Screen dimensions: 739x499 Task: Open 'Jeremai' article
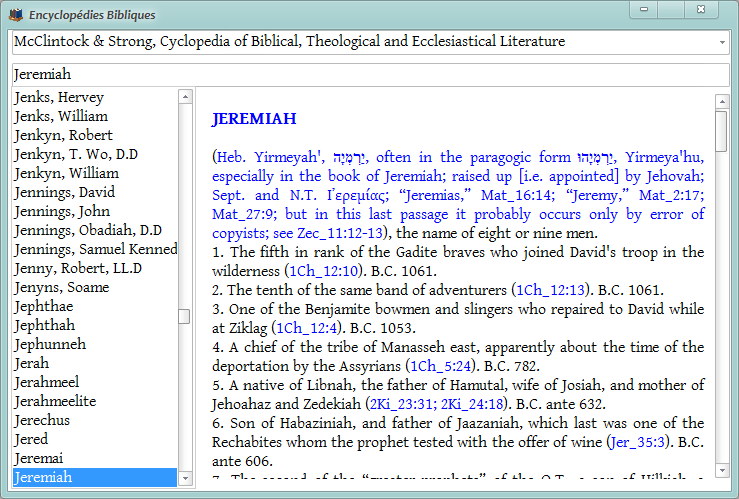[95, 458]
